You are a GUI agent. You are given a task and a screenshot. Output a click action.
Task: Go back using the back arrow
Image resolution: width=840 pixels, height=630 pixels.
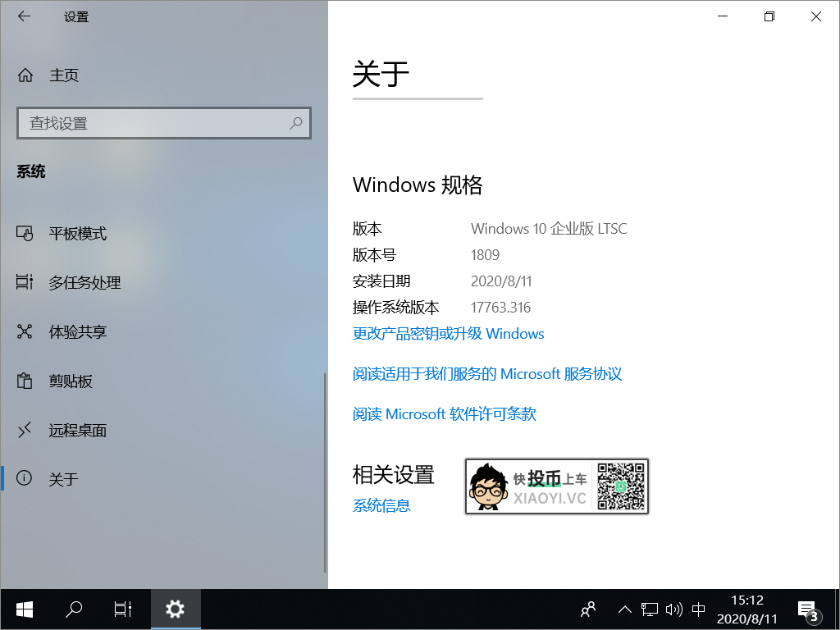pyautogui.click(x=24, y=16)
